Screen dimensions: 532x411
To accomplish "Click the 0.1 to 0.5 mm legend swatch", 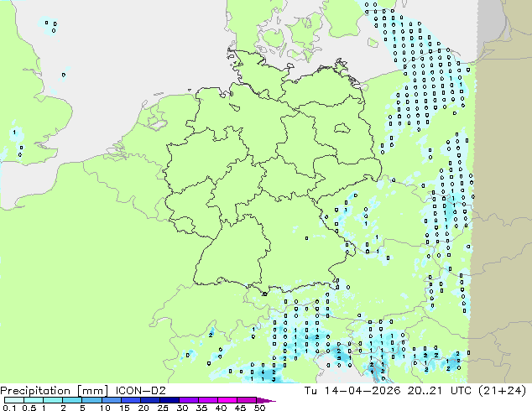I will pyautogui.click(x=14, y=400).
